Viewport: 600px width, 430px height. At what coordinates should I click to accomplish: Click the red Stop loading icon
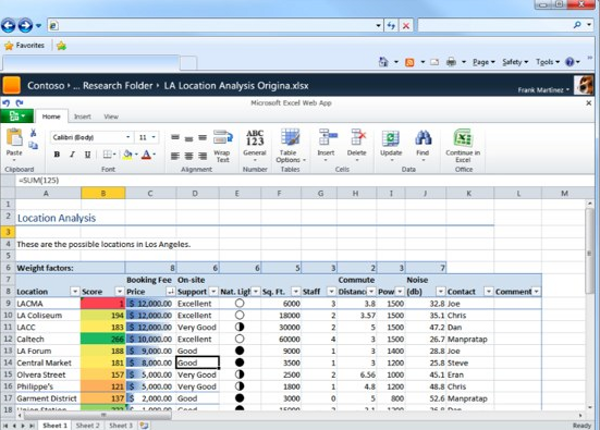coord(406,26)
